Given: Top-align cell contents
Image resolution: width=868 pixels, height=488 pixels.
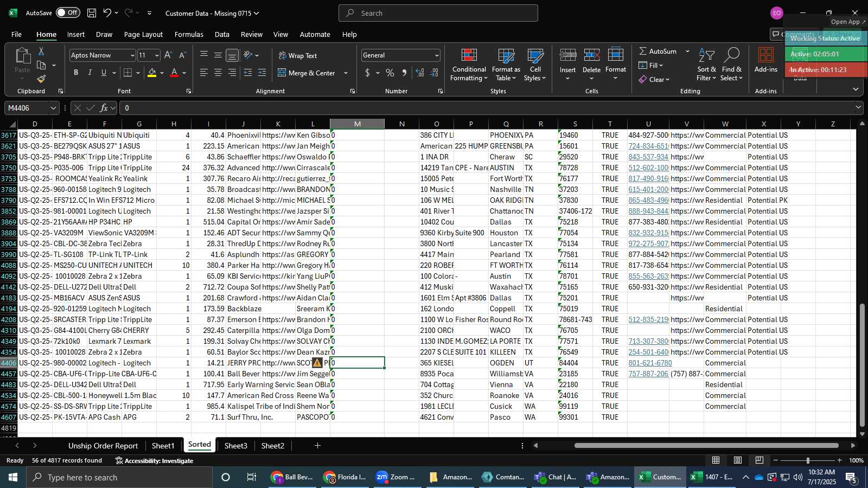Looking at the screenshot, I should point(204,55).
